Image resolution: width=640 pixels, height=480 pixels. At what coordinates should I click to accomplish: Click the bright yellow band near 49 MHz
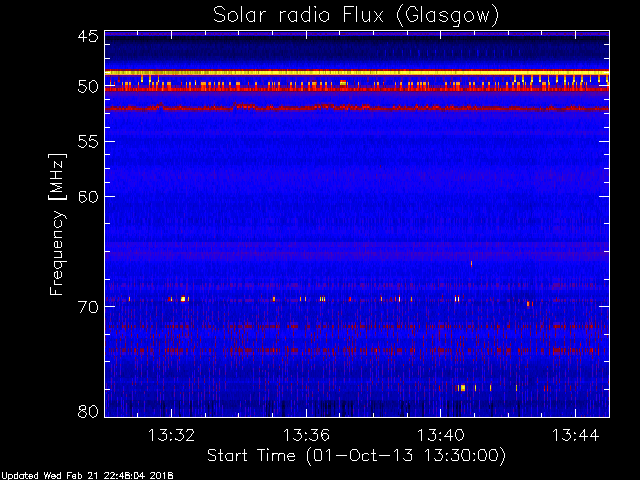(x=357, y=72)
